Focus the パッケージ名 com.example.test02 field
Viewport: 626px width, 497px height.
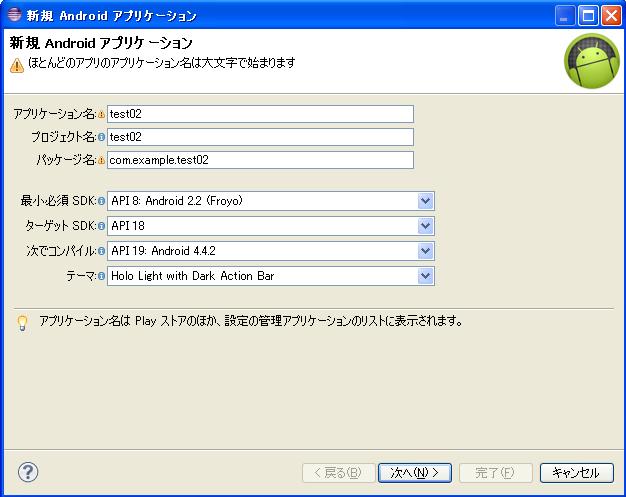260,160
